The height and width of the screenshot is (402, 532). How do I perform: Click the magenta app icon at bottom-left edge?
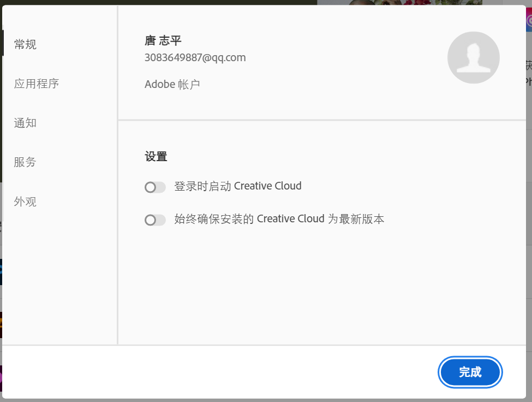point(1,378)
